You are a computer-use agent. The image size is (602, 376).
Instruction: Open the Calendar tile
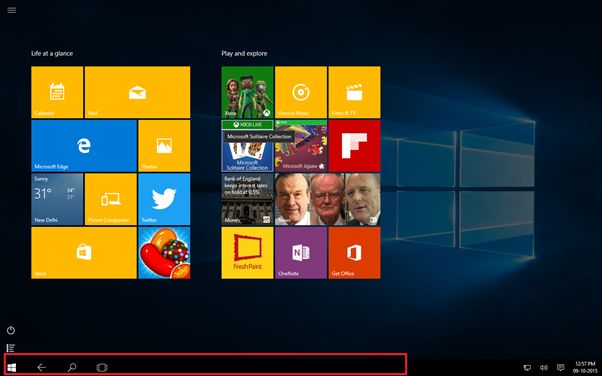[57, 92]
